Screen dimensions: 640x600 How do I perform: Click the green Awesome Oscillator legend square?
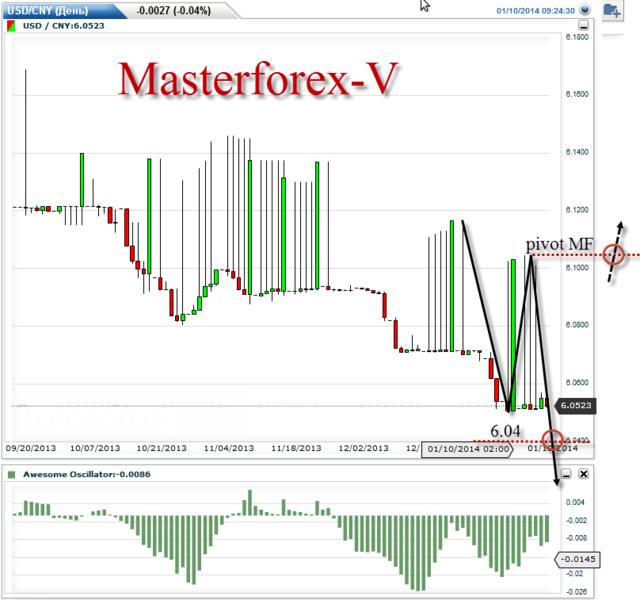click(x=11, y=474)
